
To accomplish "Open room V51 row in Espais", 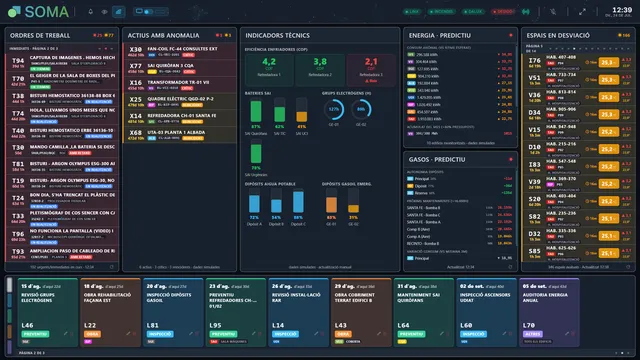I will coord(578,80).
